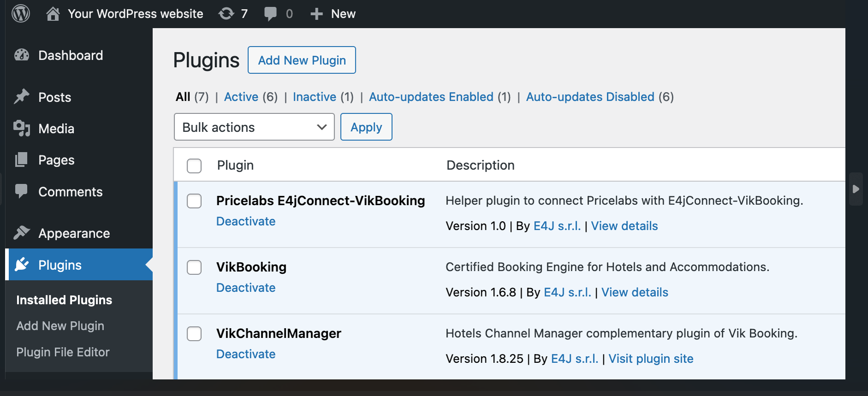This screenshot has height=396, width=868.
Task: Click the Plugin column header
Action: 235,165
